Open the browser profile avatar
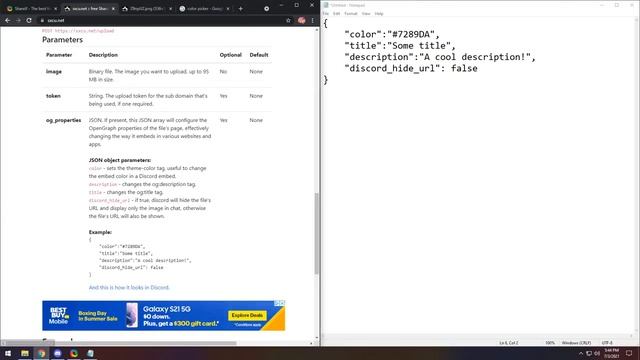Screen dimensions: 640x360 (302, 20)
